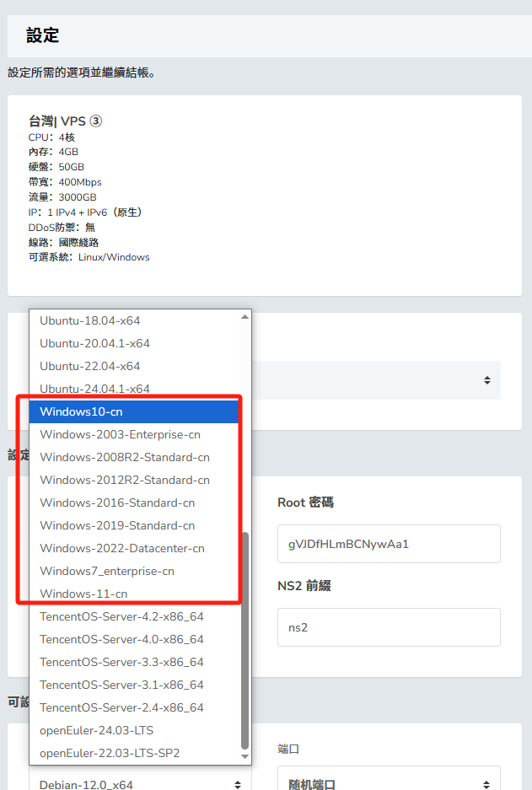Pick Ubuntu-22.04-x64 in dropdown list
The image size is (532, 790).
coord(134,366)
